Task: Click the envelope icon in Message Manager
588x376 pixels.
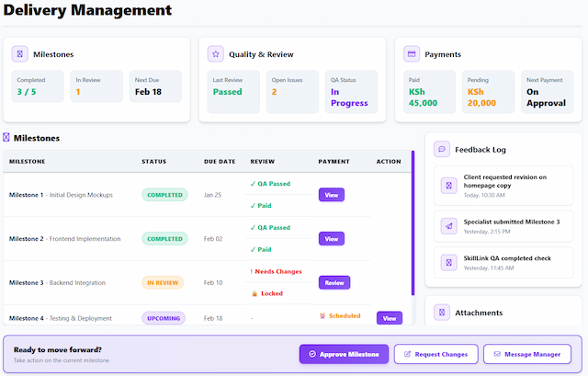Action: (497, 354)
